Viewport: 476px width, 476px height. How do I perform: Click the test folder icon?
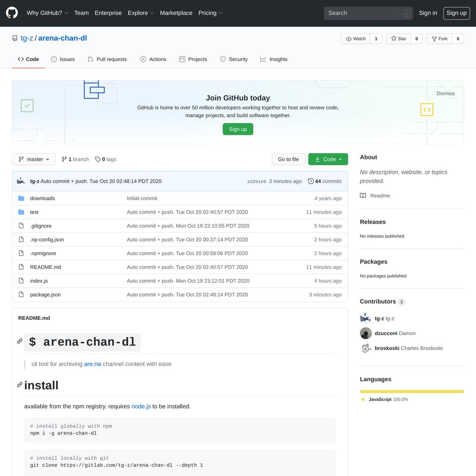(x=21, y=212)
